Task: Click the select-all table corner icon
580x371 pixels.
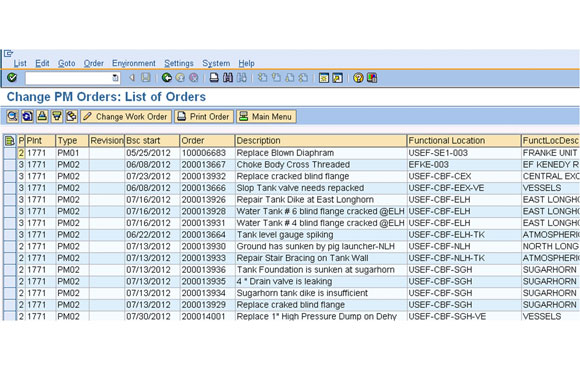Action: [10, 141]
